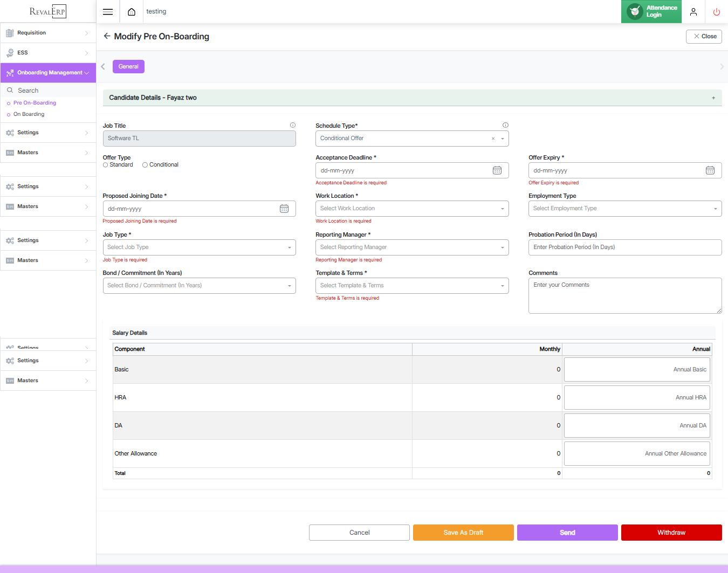728x573 pixels.
Task: Open Offer Expiry calendar icon
Action: pos(710,170)
